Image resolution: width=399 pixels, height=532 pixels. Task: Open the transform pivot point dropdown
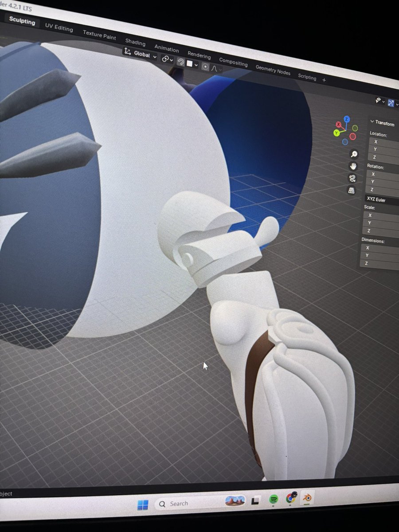click(167, 59)
